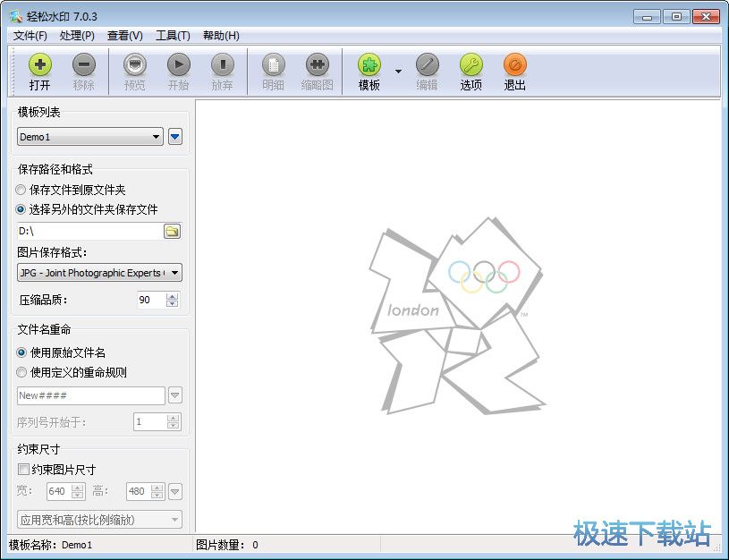Open the 编辑 template editor icon

point(423,71)
